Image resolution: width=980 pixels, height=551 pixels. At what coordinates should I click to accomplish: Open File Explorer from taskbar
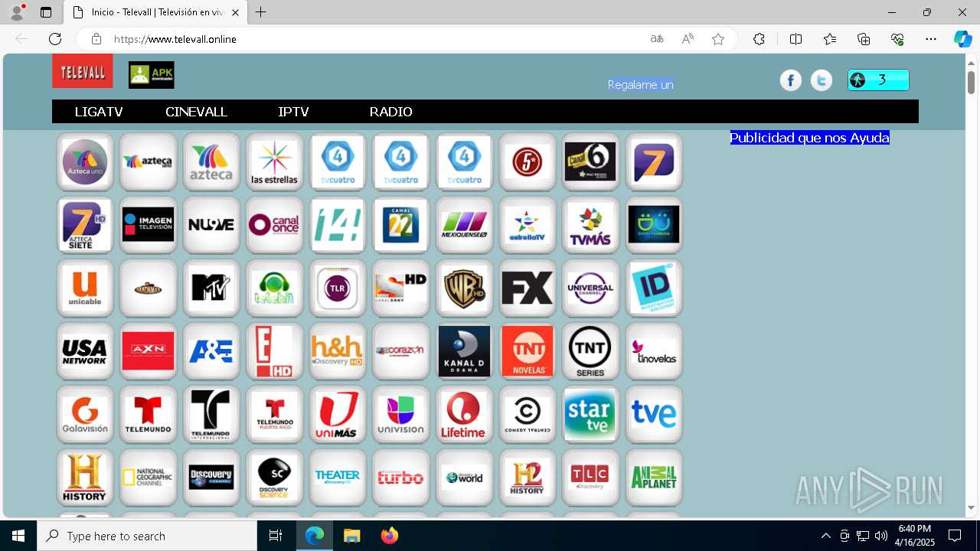pyautogui.click(x=351, y=536)
